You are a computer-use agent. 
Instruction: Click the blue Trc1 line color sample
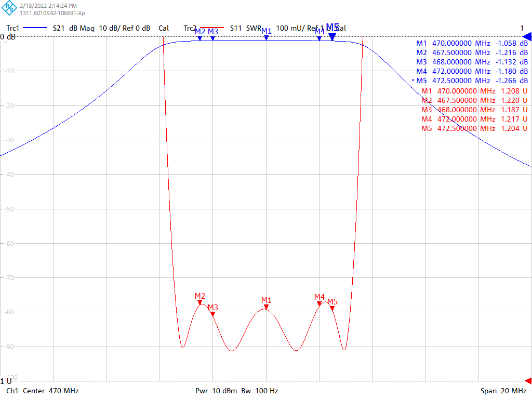coord(35,28)
